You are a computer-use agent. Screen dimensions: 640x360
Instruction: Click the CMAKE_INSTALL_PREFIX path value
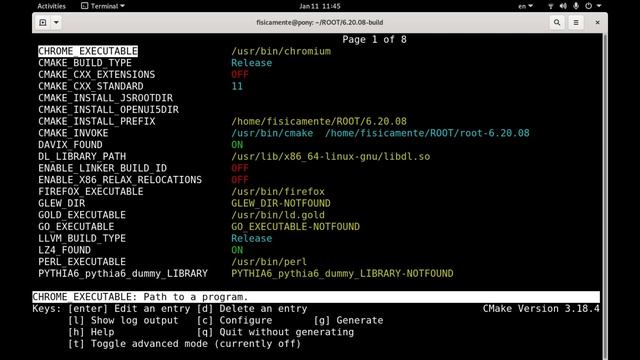pyautogui.click(x=319, y=121)
